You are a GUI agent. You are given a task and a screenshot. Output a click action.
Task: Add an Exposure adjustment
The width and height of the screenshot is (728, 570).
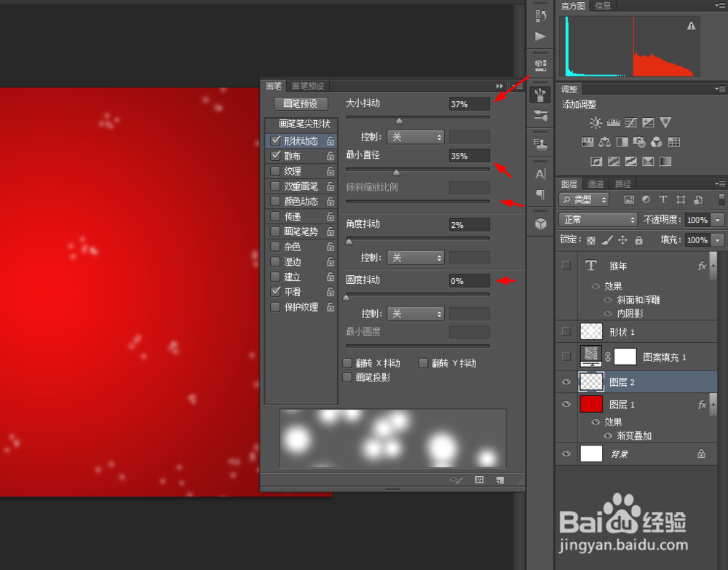coord(648,122)
